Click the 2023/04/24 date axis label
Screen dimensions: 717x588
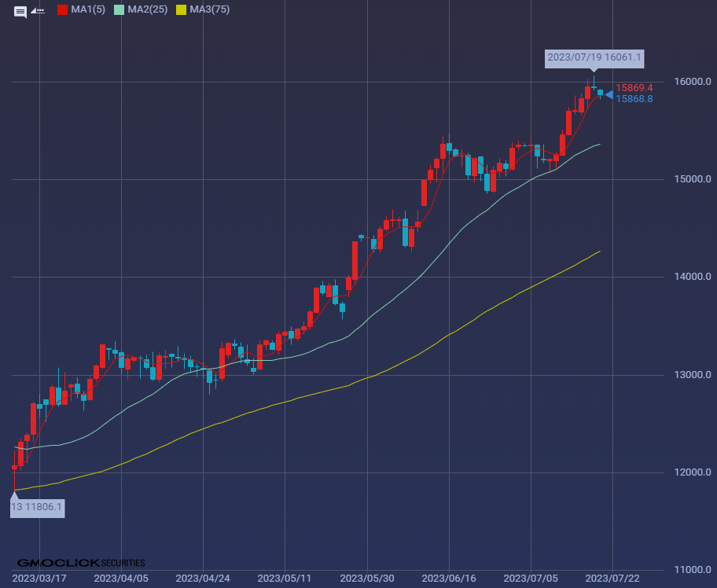(203, 579)
